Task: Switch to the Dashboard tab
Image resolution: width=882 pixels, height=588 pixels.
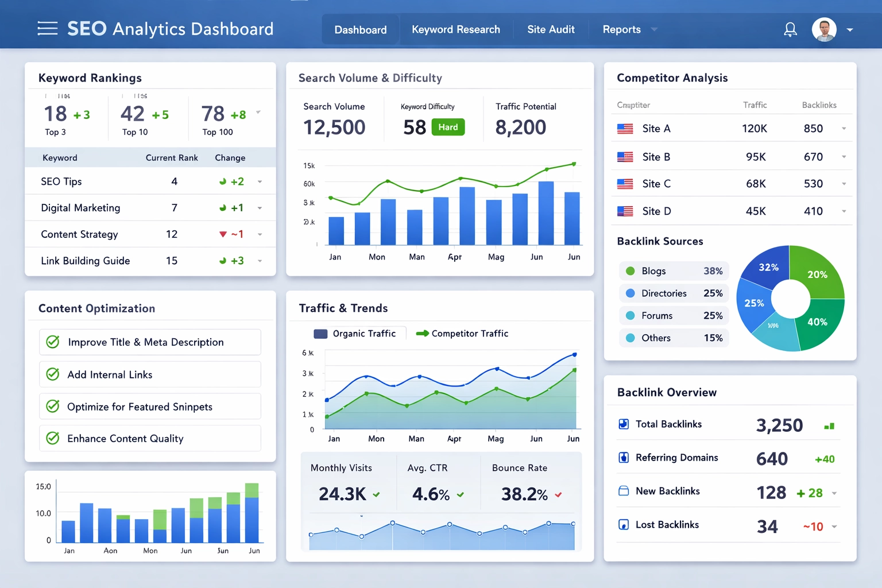Action: tap(361, 29)
